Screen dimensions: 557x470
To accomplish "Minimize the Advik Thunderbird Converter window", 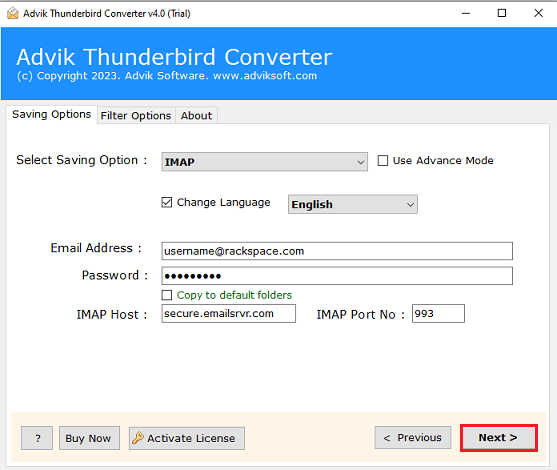I will (466, 13).
